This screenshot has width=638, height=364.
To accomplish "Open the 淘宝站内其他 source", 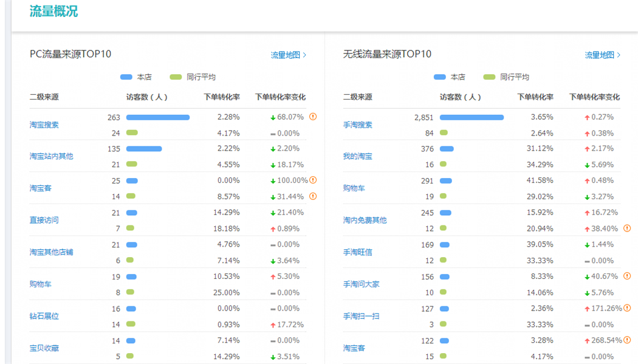I will [x=51, y=156].
